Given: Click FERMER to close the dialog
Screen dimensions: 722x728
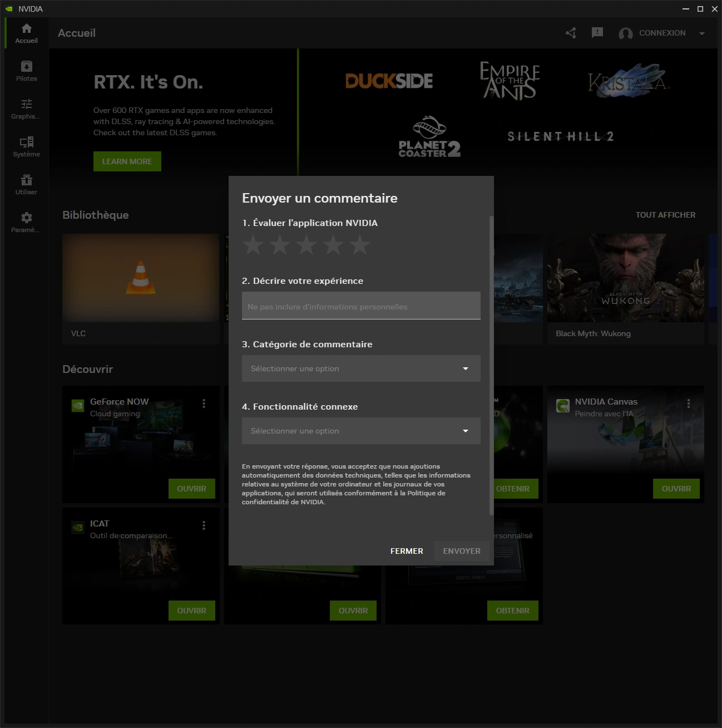Looking at the screenshot, I should click(x=407, y=551).
